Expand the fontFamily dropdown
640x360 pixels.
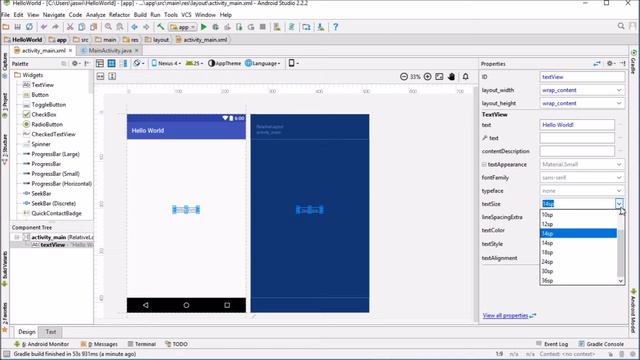pos(619,178)
